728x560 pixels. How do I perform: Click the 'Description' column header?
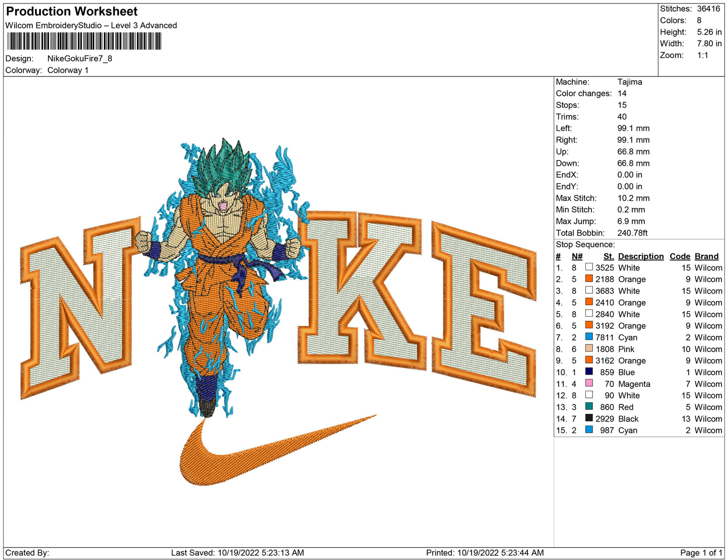(x=641, y=256)
